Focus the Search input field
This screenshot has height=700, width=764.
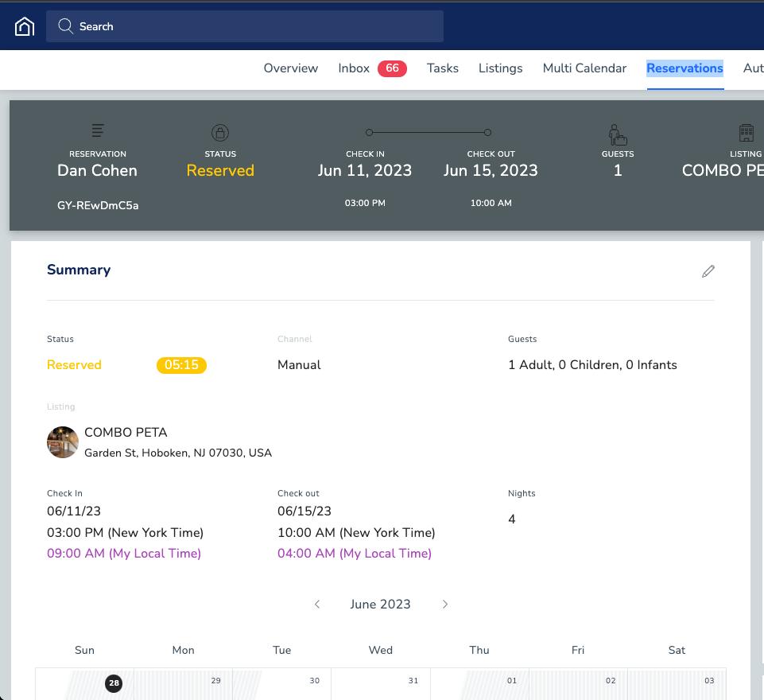point(245,26)
